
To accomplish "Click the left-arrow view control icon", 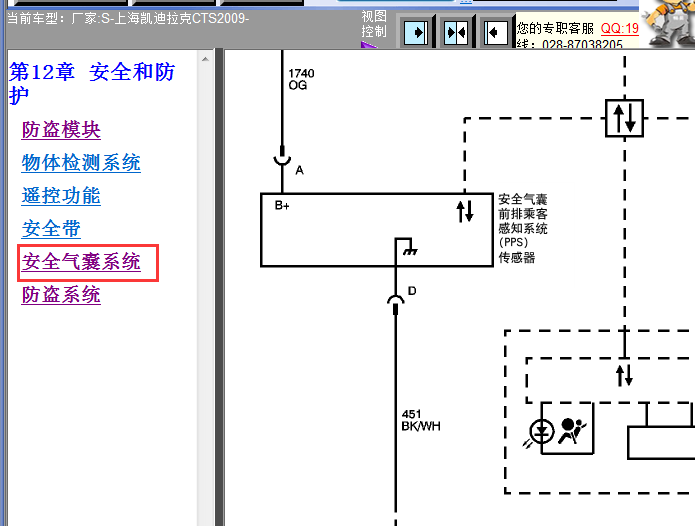I will pos(496,32).
